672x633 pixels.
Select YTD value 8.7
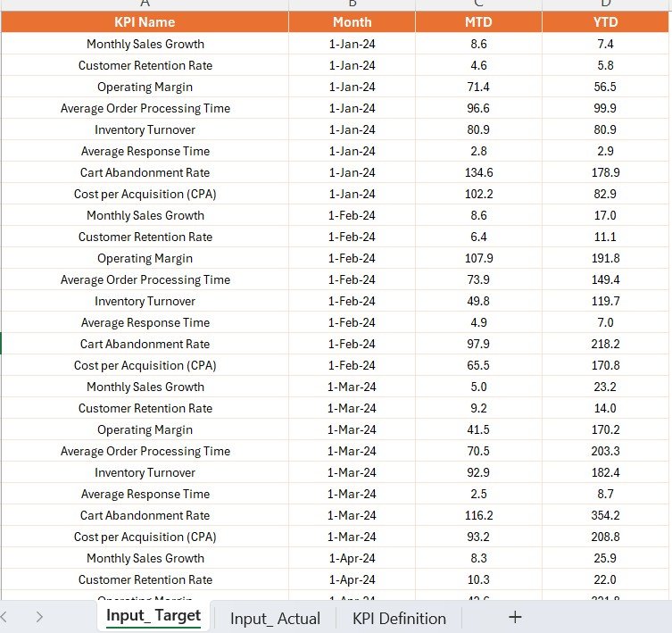pos(605,494)
